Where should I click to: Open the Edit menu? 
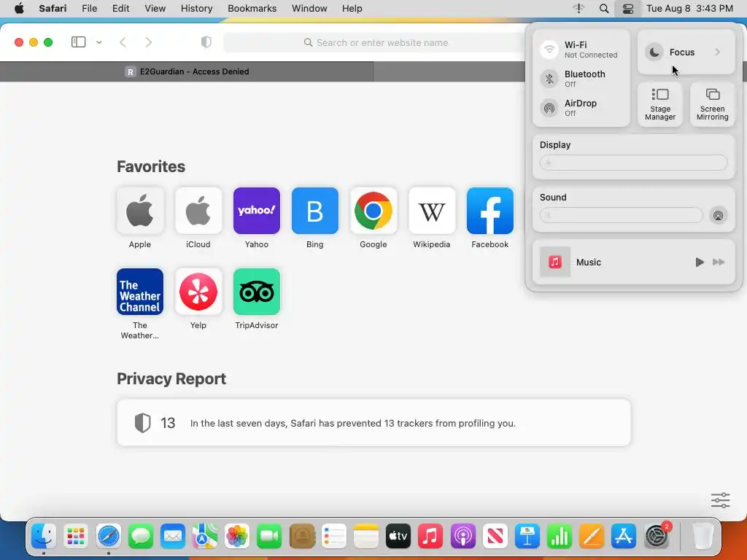(120, 9)
